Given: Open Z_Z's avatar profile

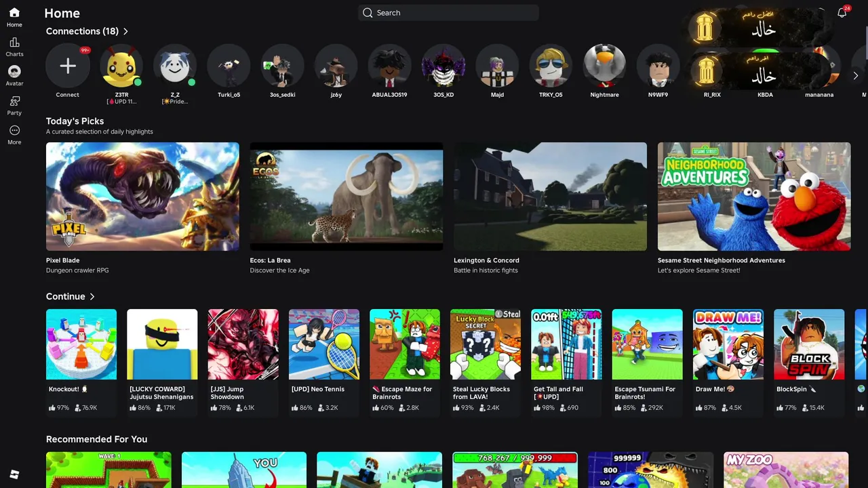Looking at the screenshot, I should [x=175, y=66].
